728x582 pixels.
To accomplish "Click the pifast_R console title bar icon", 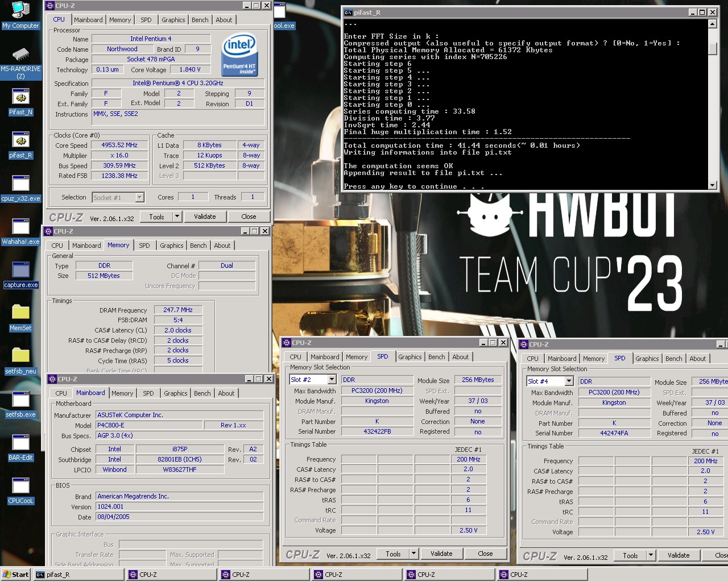I will coord(348,12).
